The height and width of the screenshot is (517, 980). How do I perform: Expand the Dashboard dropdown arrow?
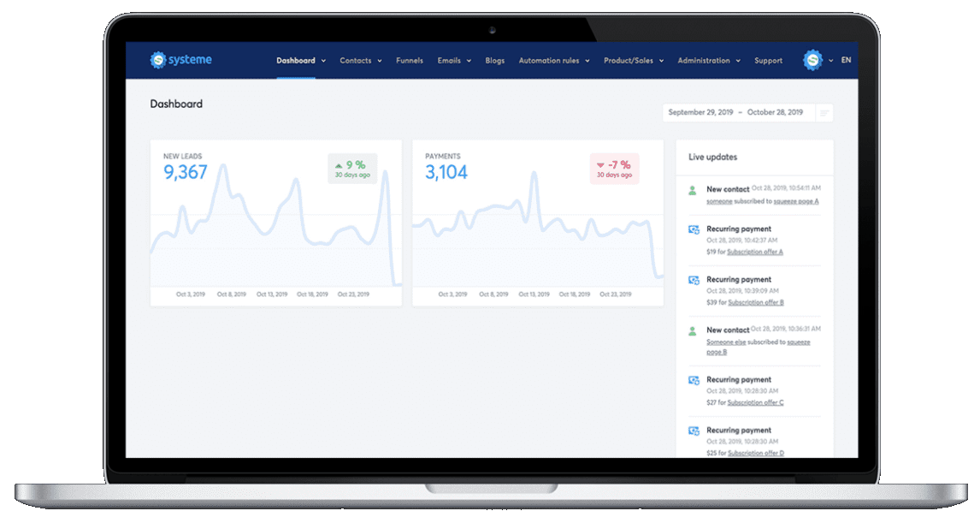point(324,62)
